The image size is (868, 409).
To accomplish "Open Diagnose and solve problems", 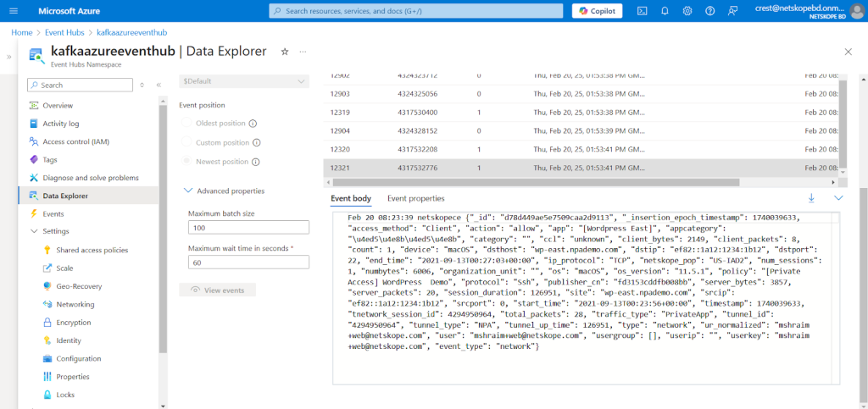I will pos(91,178).
